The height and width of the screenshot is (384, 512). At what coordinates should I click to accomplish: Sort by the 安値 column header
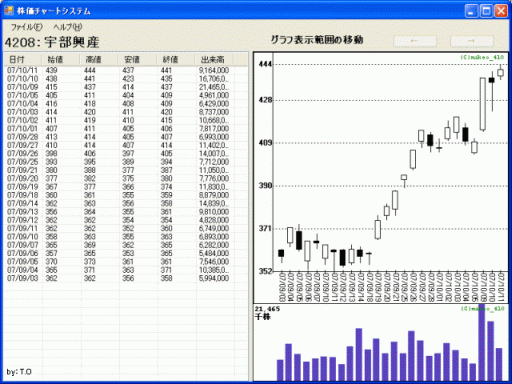pos(138,60)
